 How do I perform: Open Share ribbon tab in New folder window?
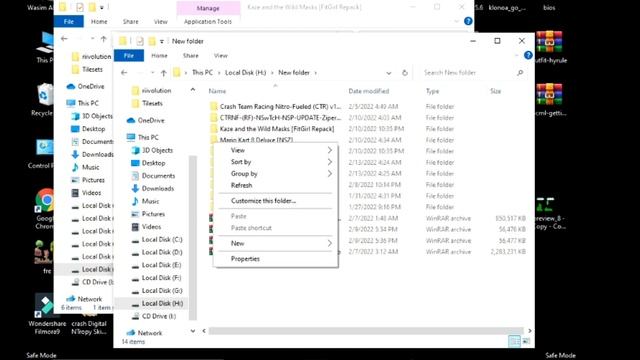[x=191, y=56]
